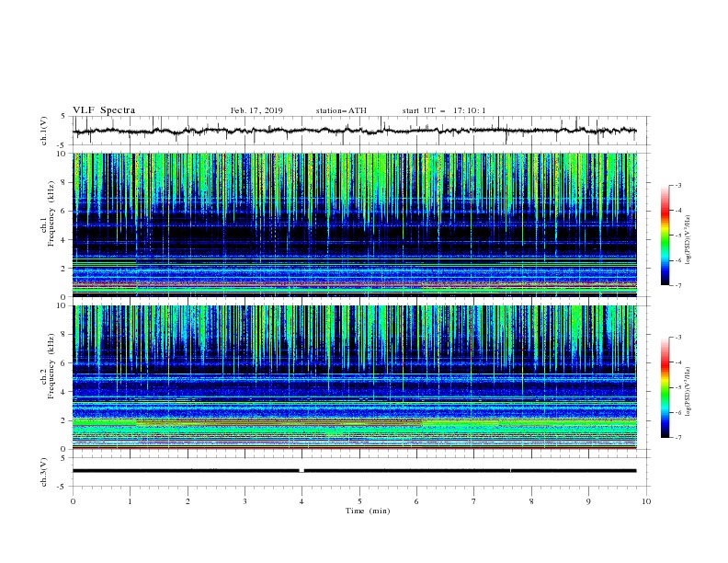
Task: Click the "ch.1(V)" waveform axis label
Action: click(x=44, y=131)
